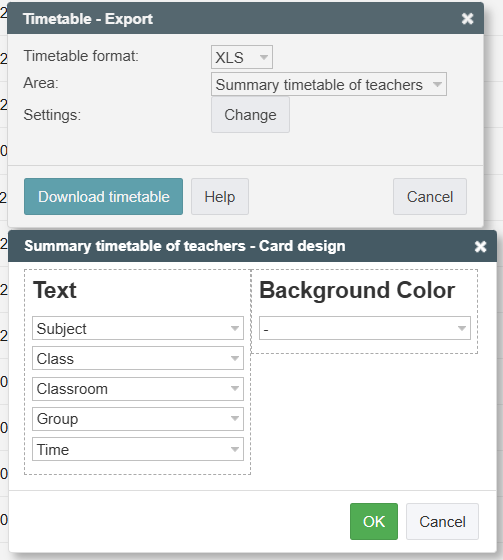
Task: Cancel the Timetable Export dialog
Action: point(430,196)
